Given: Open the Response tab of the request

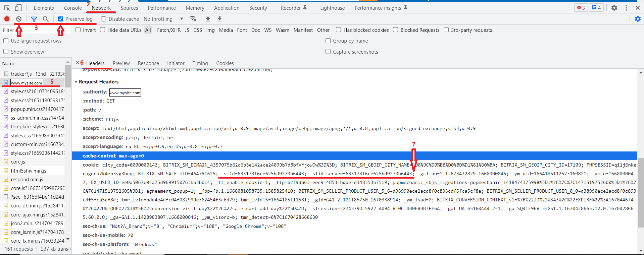Looking at the screenshot, I should [148, 63].
